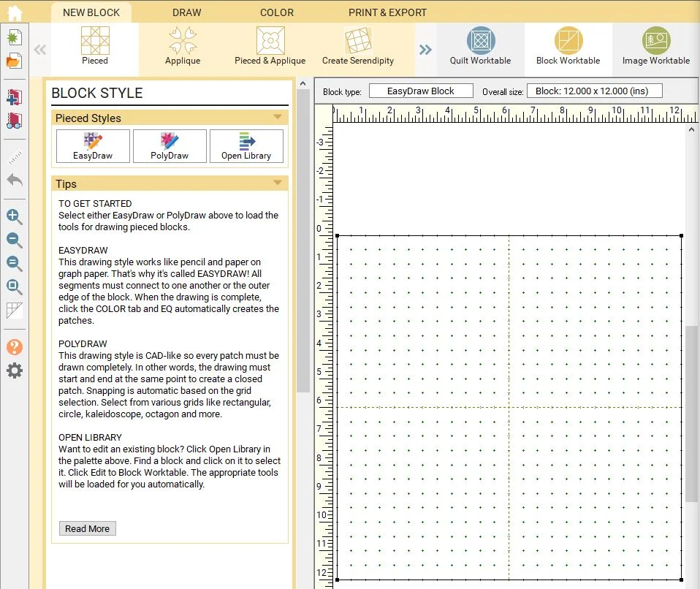
Task: Click the ruler/measure icon in sidebar
Action: point(15,157)
